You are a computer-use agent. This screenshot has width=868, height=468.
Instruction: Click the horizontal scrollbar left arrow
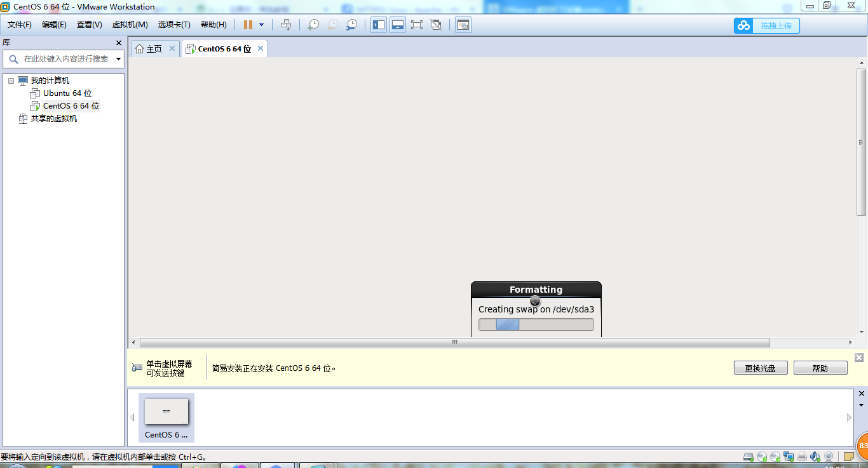coord(133,342)
